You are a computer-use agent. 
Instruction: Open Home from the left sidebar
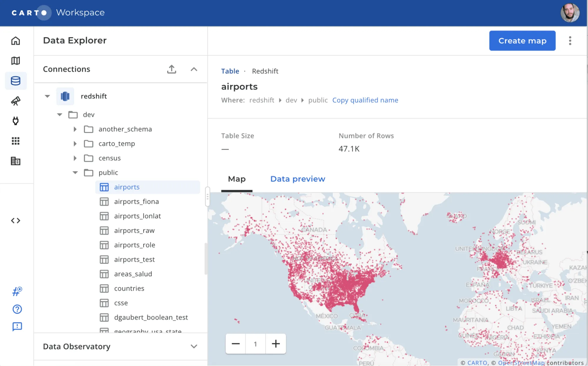pyautogui.click(x=16, y=41)
